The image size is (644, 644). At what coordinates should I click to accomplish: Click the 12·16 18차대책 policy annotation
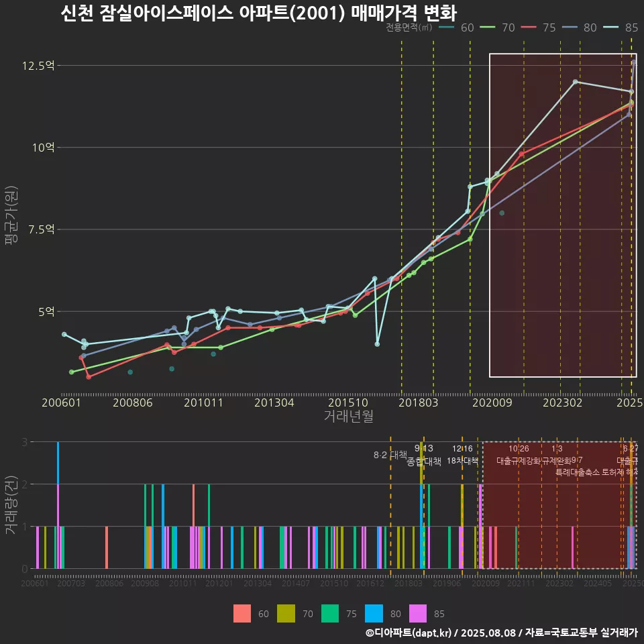462,455
